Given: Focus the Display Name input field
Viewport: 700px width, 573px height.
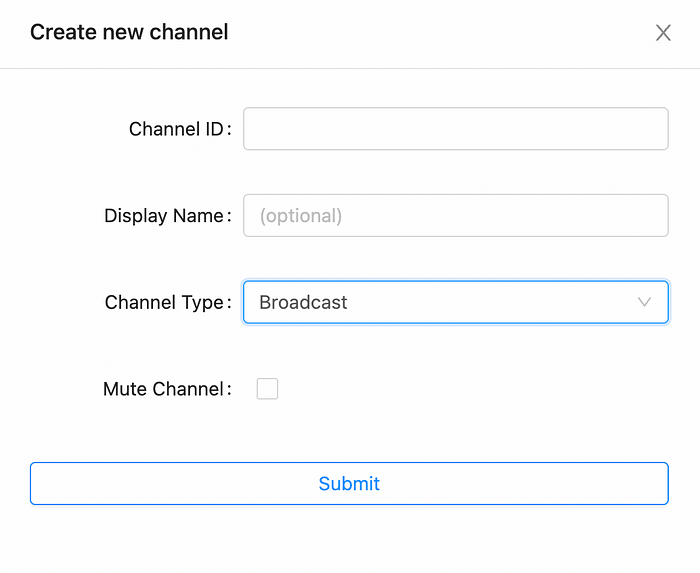Looking at the screenshot, I should coord(455,216).
